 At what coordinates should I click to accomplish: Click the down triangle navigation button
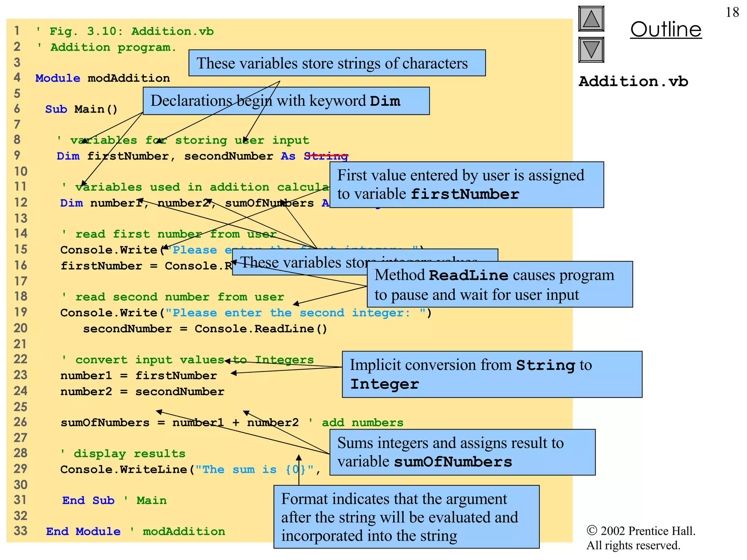pyautogui.click(x=591, y=50)
